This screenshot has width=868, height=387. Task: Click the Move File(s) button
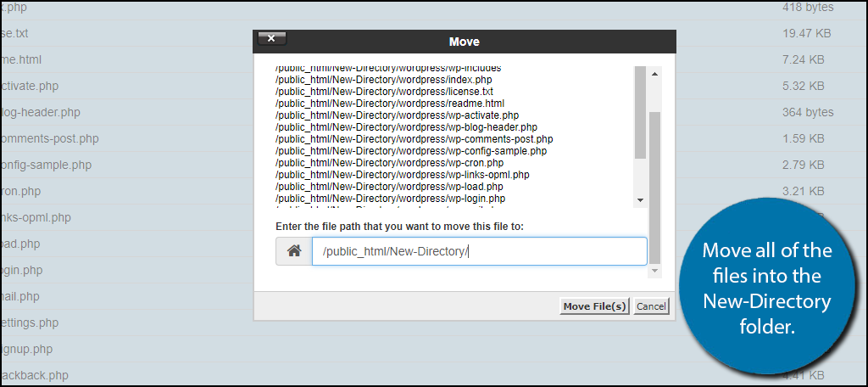click(x=594, y=306)
